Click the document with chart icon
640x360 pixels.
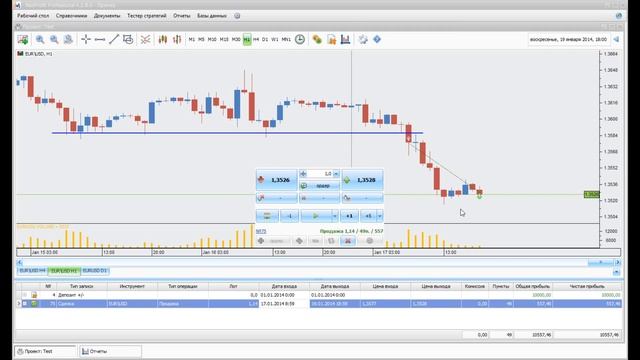331,40
